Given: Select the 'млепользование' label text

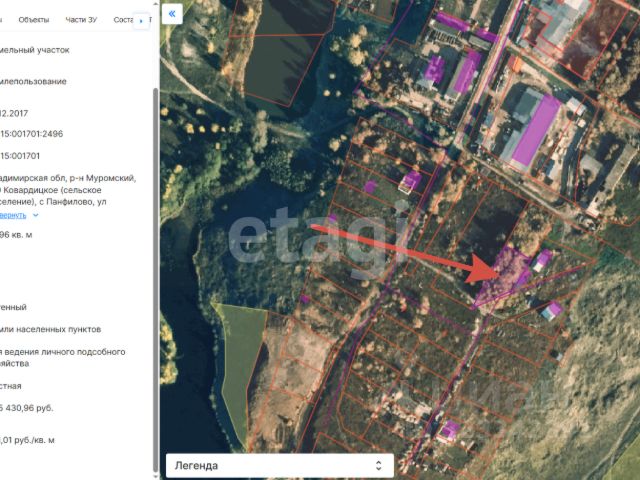Looking at the screenshot, I should (x=33, y=82).
